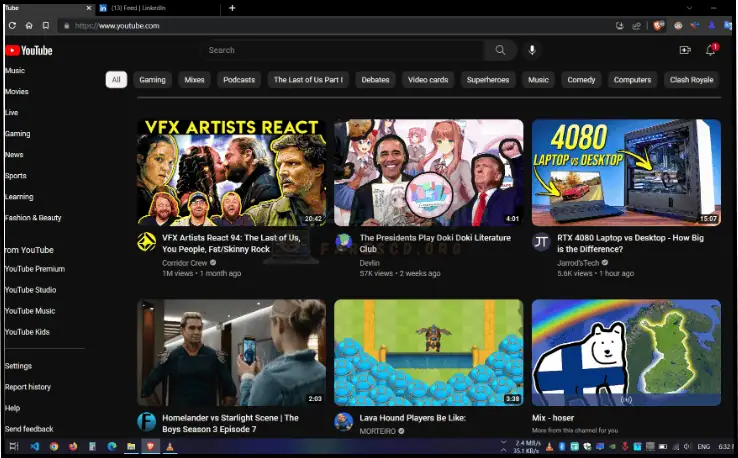The image size is (738, 458).
Task: Reload the page with browser refresh icon
Action: (12, 25)
